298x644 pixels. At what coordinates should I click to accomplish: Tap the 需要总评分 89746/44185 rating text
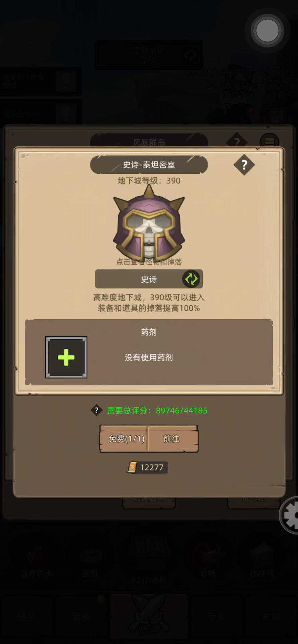pos(157,410)
